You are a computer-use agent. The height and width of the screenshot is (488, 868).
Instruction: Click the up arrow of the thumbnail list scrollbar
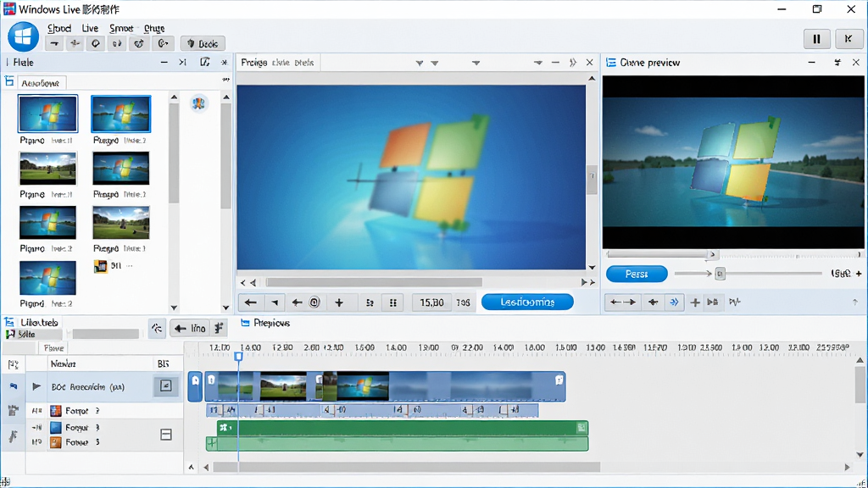click(174, 97)
